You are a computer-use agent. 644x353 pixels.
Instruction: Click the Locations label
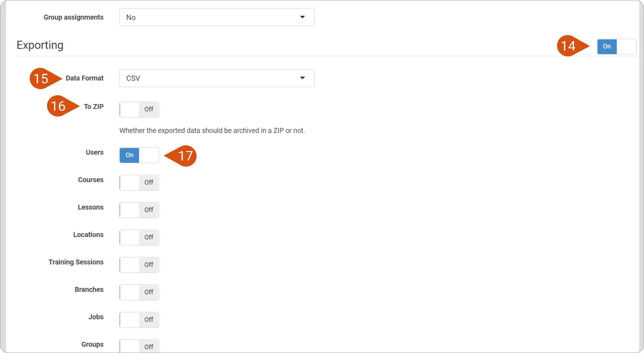88,235
